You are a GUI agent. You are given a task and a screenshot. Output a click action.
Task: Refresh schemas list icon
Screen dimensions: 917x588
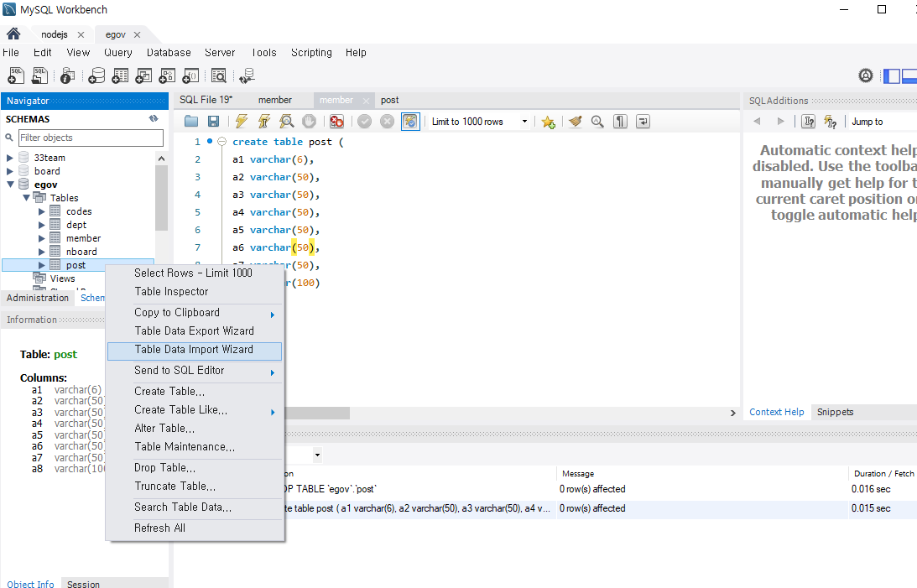pyautogui.click(x=154, y=118)
